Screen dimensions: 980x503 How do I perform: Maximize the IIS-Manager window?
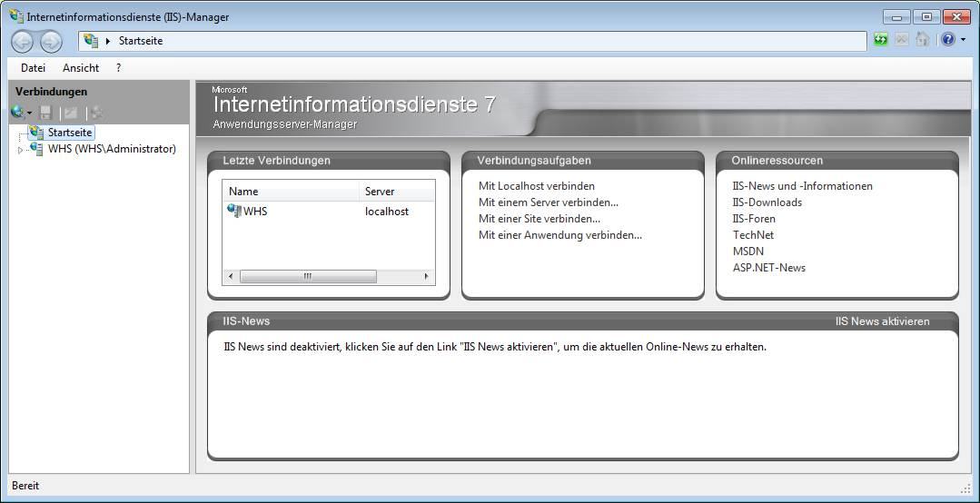pyautogui.click(x=927, y=17)
